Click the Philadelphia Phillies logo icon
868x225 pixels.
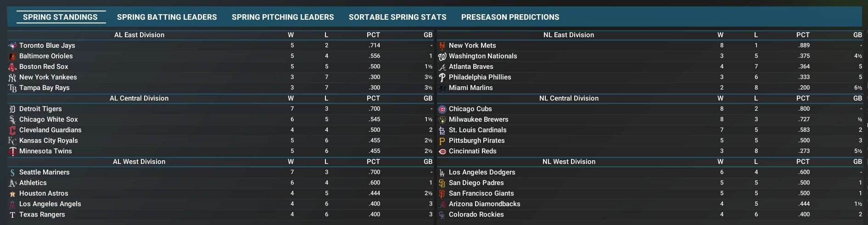point(442,77)
